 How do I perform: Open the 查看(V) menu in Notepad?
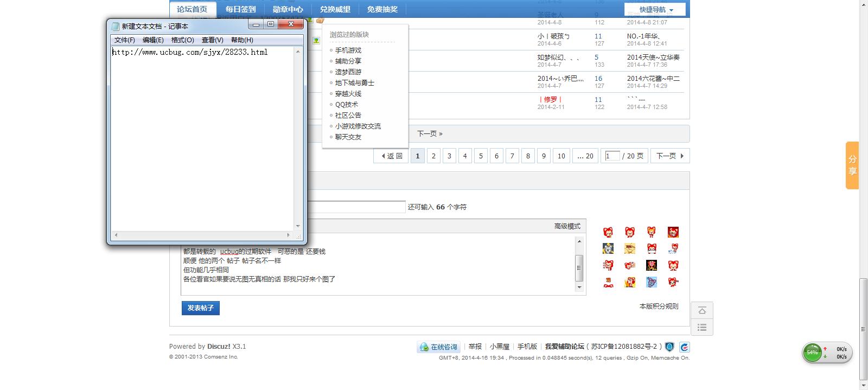coord(212,40)
